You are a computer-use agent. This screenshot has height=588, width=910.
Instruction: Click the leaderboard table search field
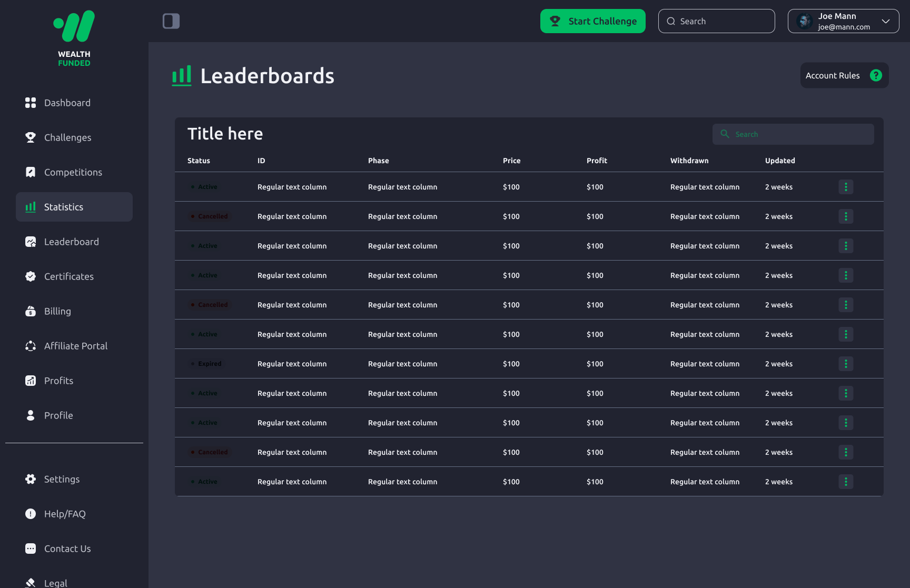pyautogui.click(x=793, y=134)
